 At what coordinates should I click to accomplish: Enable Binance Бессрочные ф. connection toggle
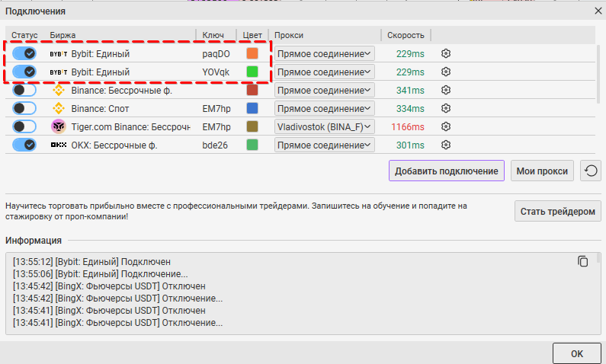point(24,90)
